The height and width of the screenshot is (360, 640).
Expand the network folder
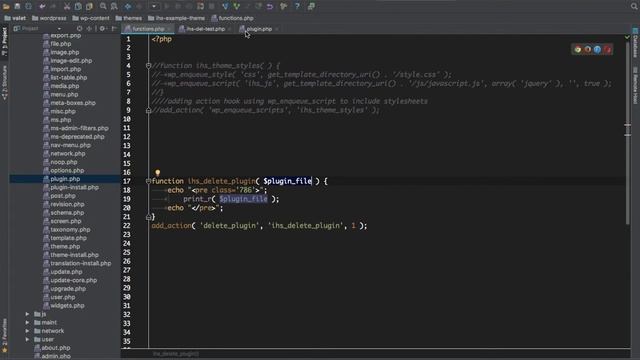pos(27,331)
